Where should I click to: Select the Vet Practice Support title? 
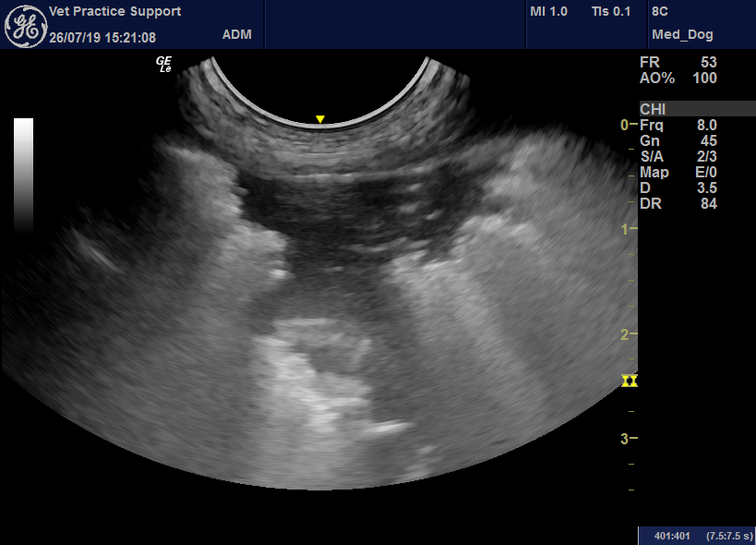[114, 12]
